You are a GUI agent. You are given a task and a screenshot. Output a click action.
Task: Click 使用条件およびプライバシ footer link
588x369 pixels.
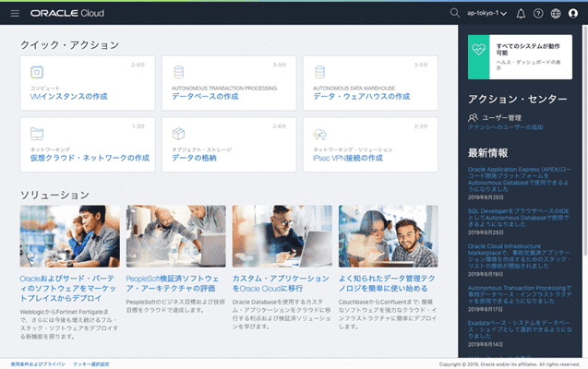pyautogui.click(x=38, y=364)
